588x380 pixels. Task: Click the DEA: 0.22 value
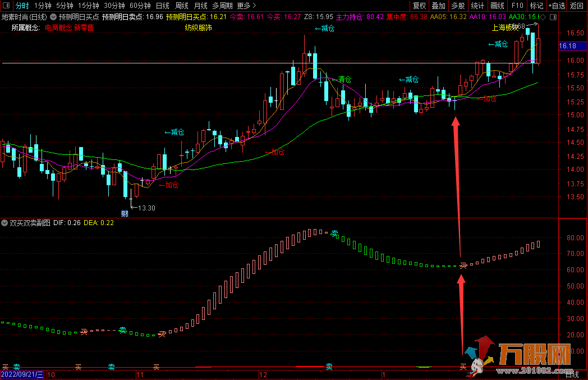pos(99,223)
